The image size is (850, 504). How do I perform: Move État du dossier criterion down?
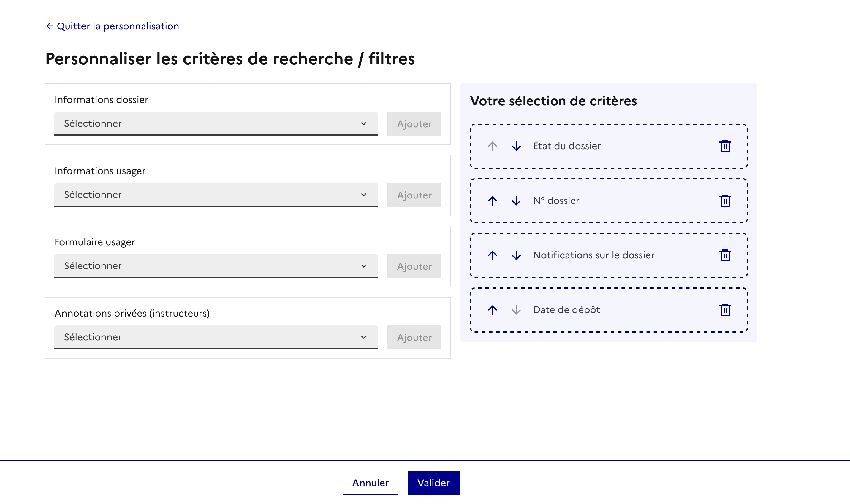point(516,146)
